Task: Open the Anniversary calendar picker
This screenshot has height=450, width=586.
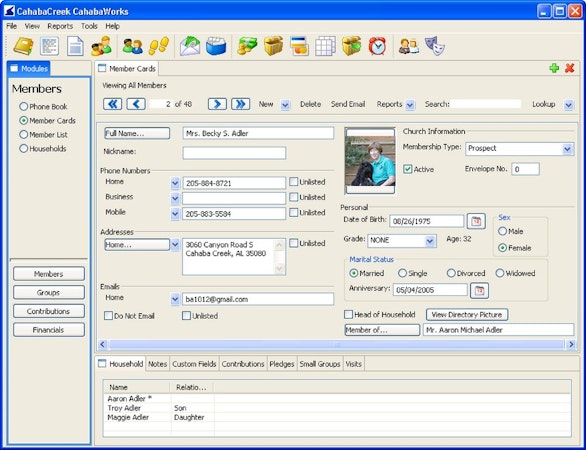Action: click(x=479, y=290)
